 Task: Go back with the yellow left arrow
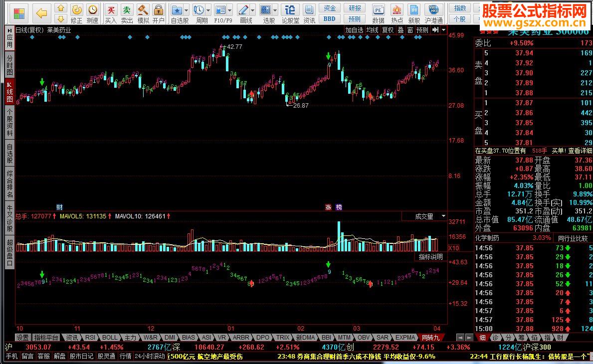pos(41,13)
